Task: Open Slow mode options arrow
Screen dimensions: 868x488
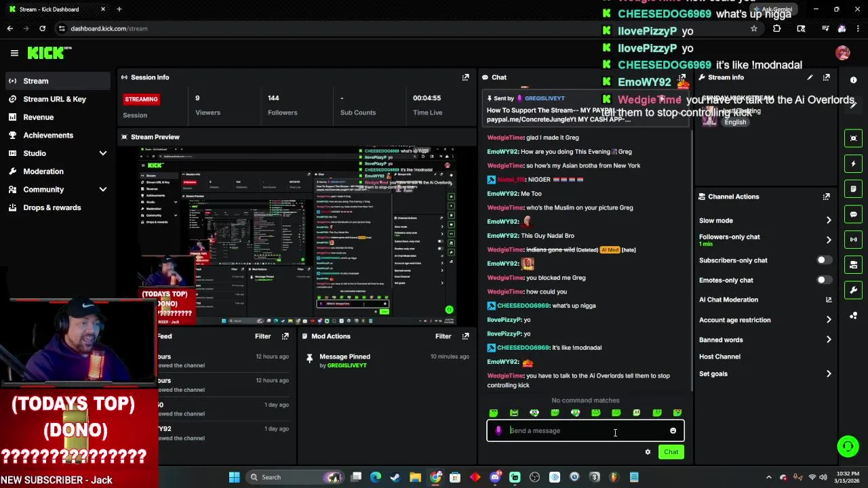Action: click(x=828, y=220)
